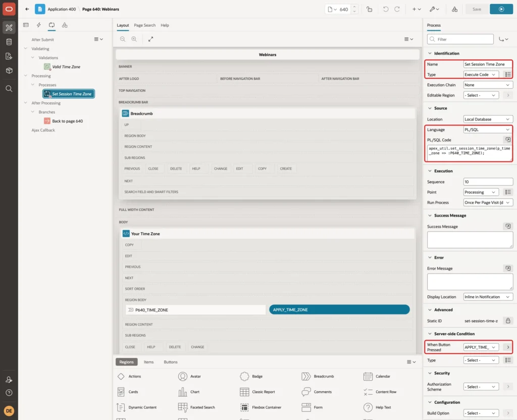Select Back to page 640 branch

pos(64,121)
